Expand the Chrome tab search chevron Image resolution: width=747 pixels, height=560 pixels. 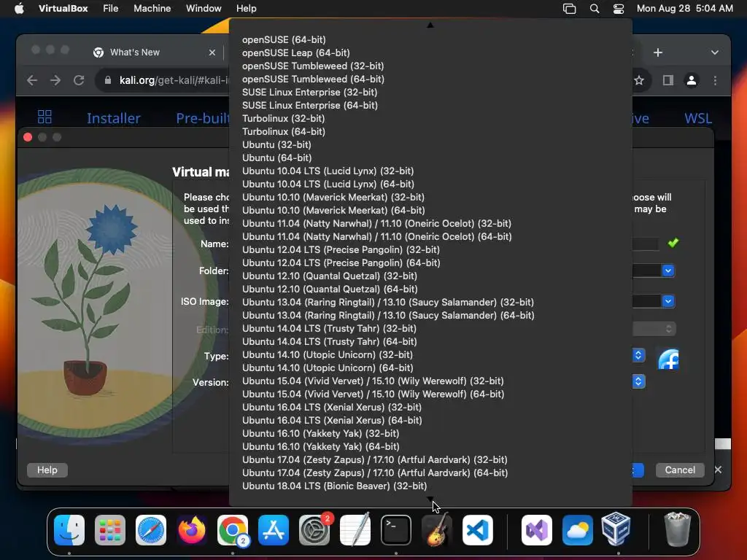715,52
